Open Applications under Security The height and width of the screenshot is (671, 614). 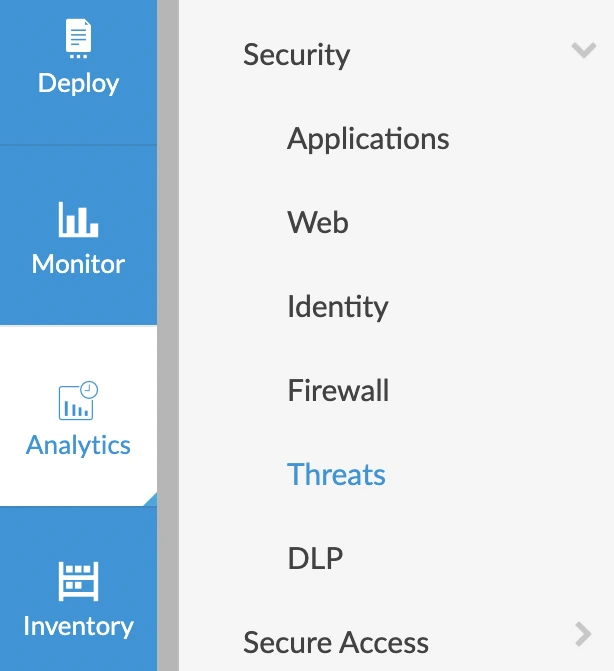coord(368,138)
